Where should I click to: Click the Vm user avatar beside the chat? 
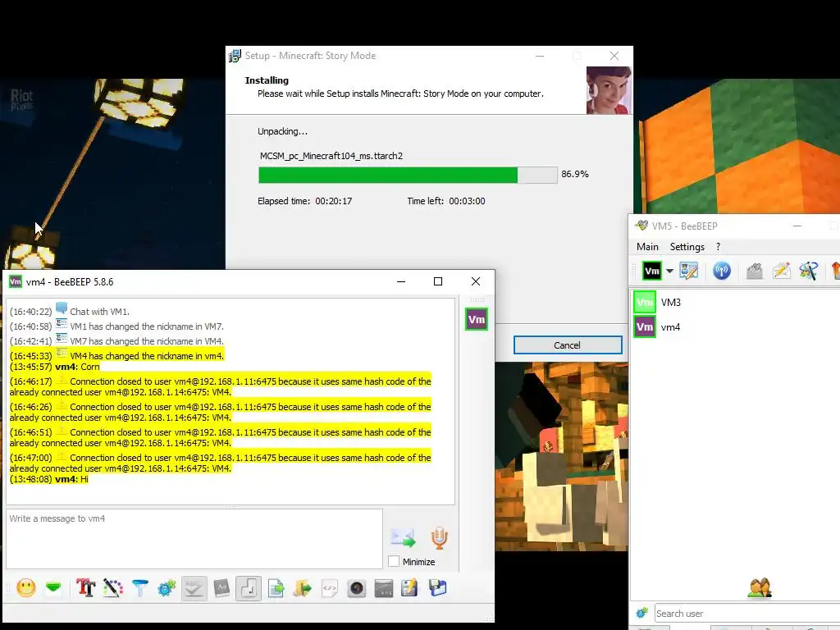pyautogui.click(x=477, y=319)
